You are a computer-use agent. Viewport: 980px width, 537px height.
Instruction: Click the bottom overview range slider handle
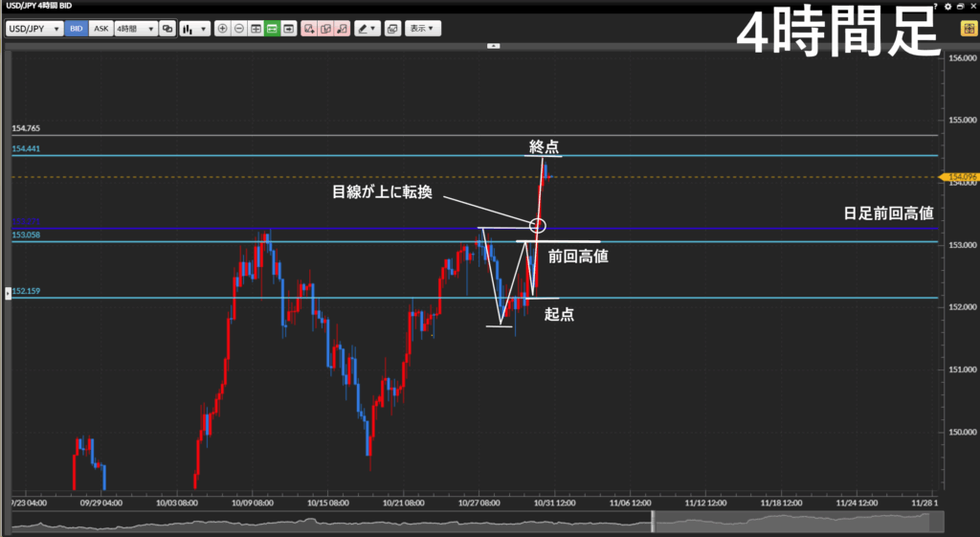pos(653,522)
